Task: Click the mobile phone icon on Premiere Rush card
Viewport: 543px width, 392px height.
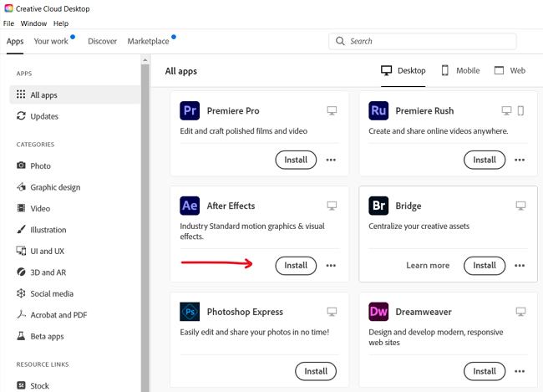Action: click(520, 110)
